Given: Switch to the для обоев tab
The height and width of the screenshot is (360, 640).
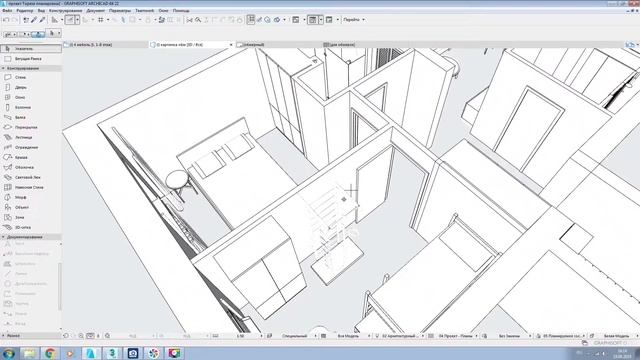Looking at the screenshot, I should pyautogui.click(x=363, y=44).
